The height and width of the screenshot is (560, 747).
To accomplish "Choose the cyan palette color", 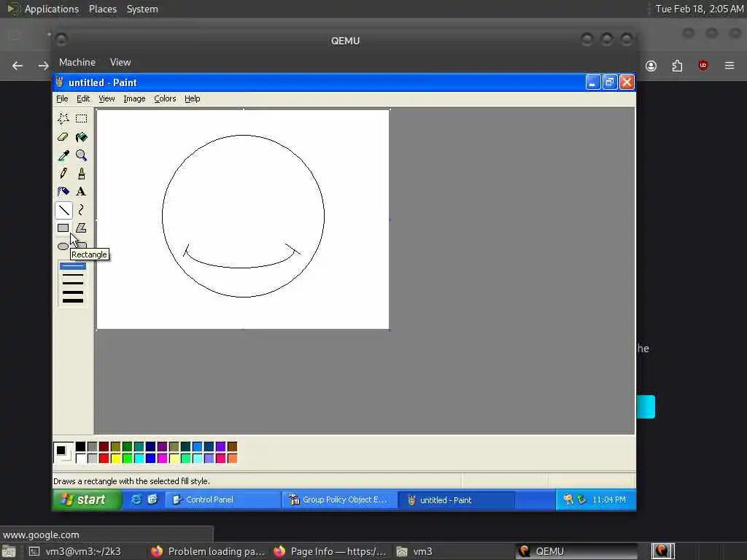I will tap(139, 458).
